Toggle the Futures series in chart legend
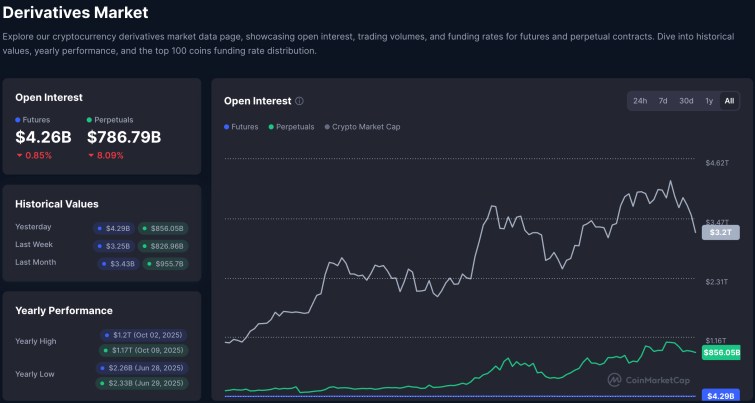This screenshot has height=403, width=755. tap(241, 127)
